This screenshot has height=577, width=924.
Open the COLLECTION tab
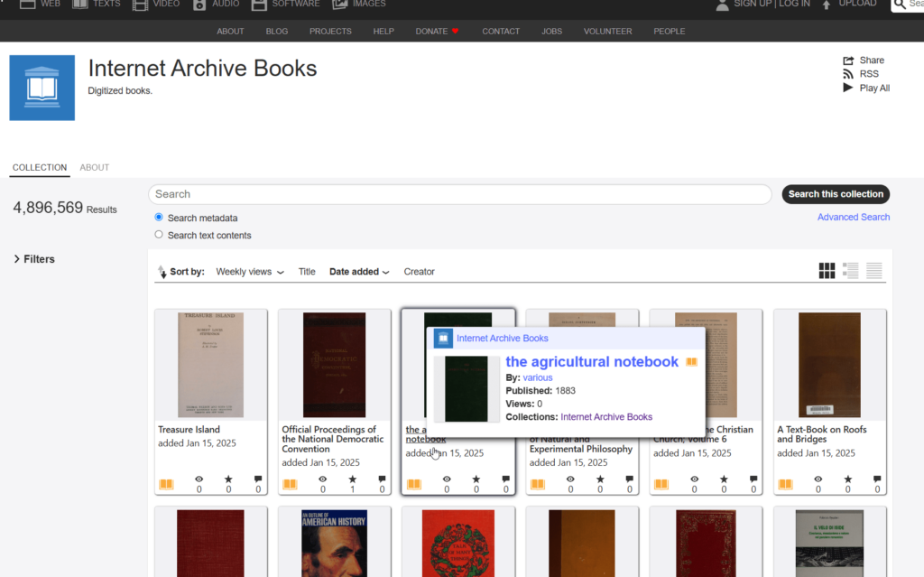tap(40, 168)
